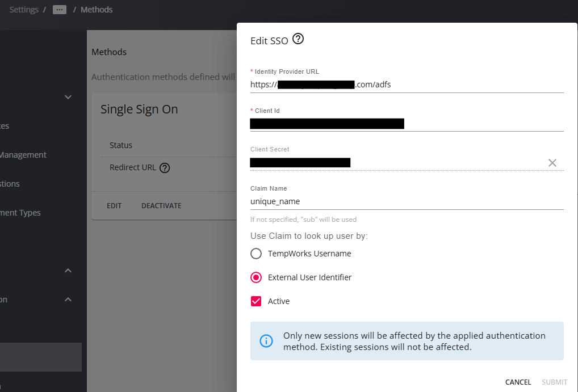
Task: Focus the Identity Provider URL field
Action: click(x=407, y=85)
